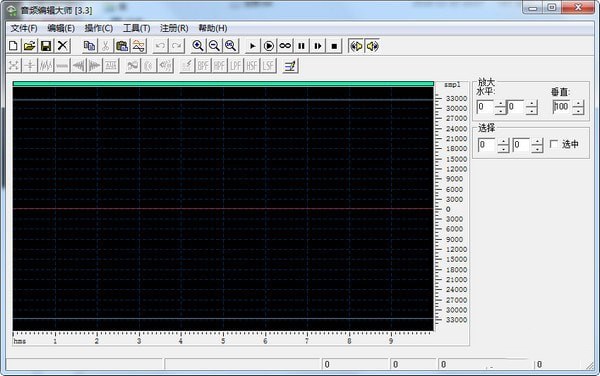This screenshot has width=600, height=376.
Task: Open the 工具(T) menu
Action: tap(136, 28)
